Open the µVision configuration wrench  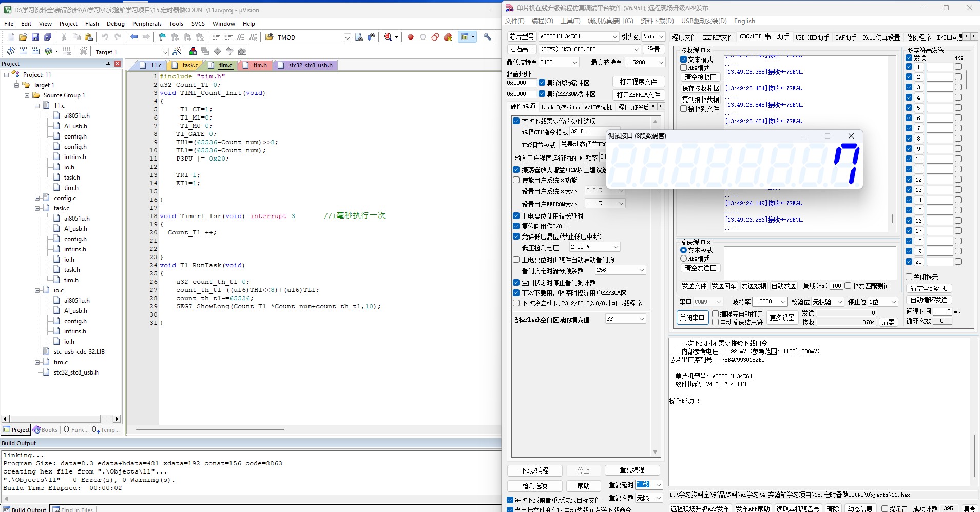487,37
